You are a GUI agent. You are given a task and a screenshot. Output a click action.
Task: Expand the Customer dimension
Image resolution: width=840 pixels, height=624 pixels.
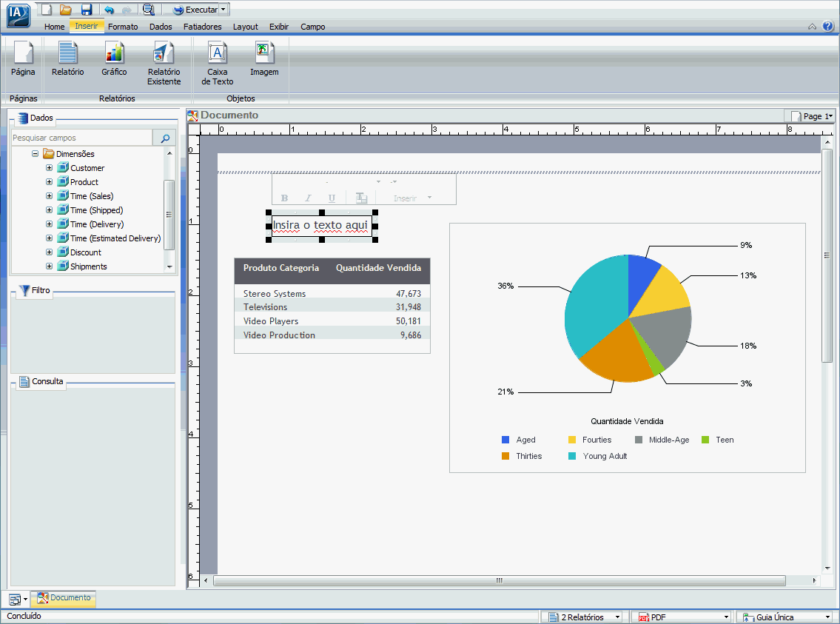49,167
